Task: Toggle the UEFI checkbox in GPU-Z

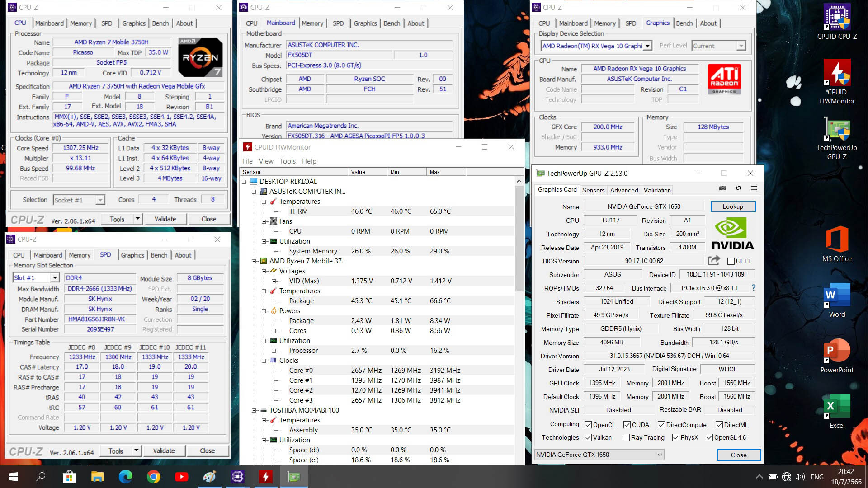Action: [x=731, y=261]
